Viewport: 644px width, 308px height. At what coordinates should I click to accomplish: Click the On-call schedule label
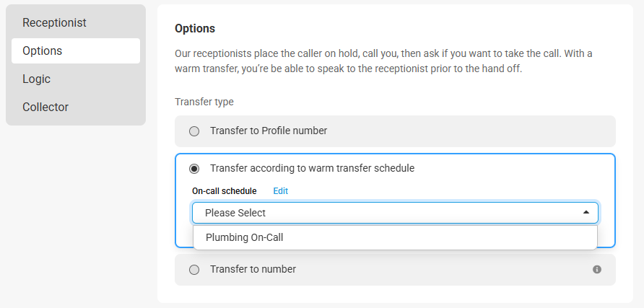pos(225,191)
